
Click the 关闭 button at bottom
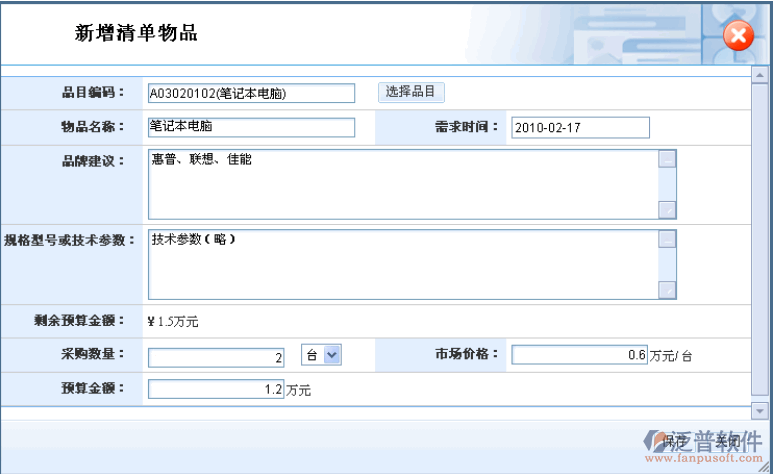pos(727,441)
